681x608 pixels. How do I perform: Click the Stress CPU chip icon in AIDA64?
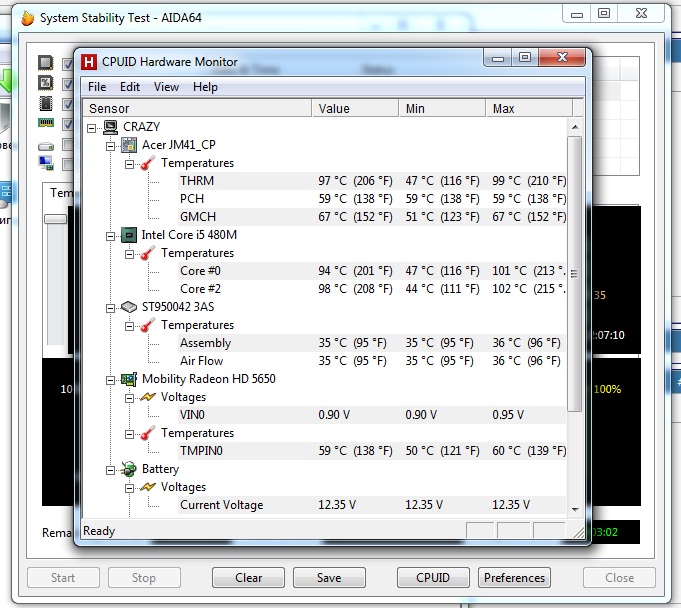46,63
